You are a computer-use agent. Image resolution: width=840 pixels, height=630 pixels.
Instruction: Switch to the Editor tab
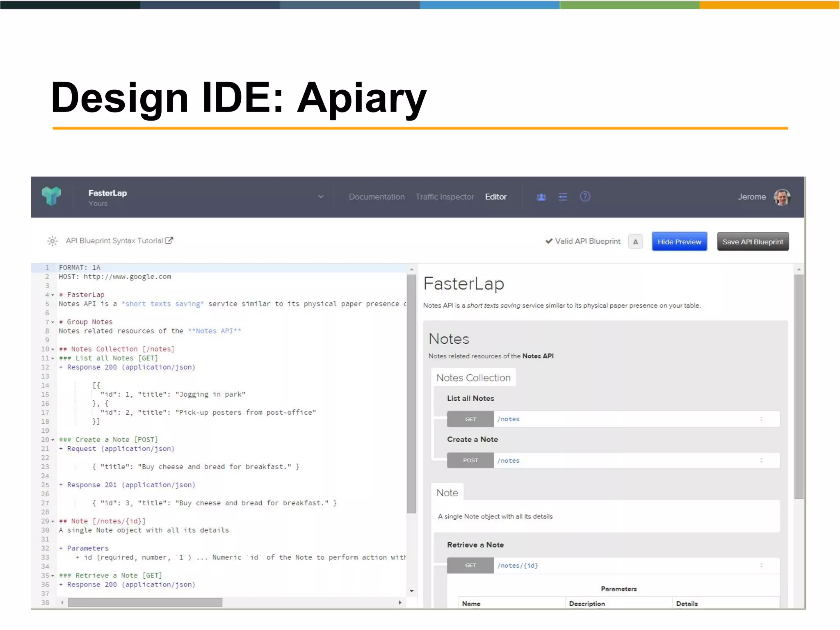click(x=496, y=197)
